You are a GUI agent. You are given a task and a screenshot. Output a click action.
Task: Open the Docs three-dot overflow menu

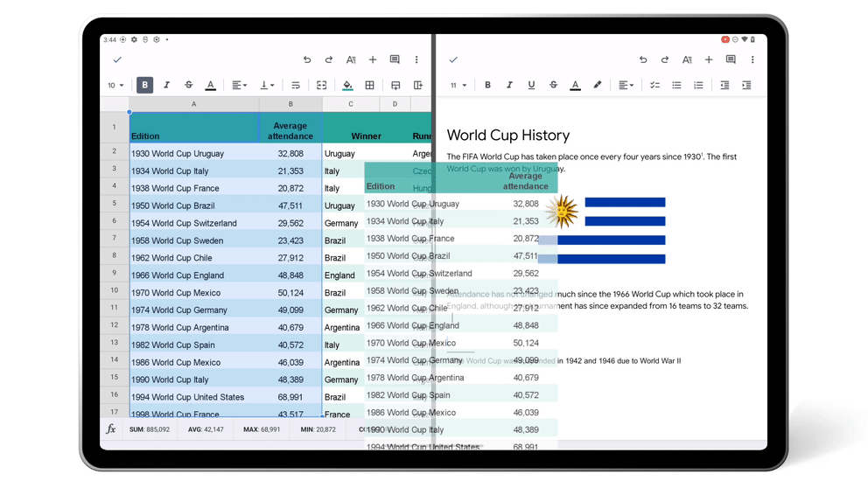(752, 59)
